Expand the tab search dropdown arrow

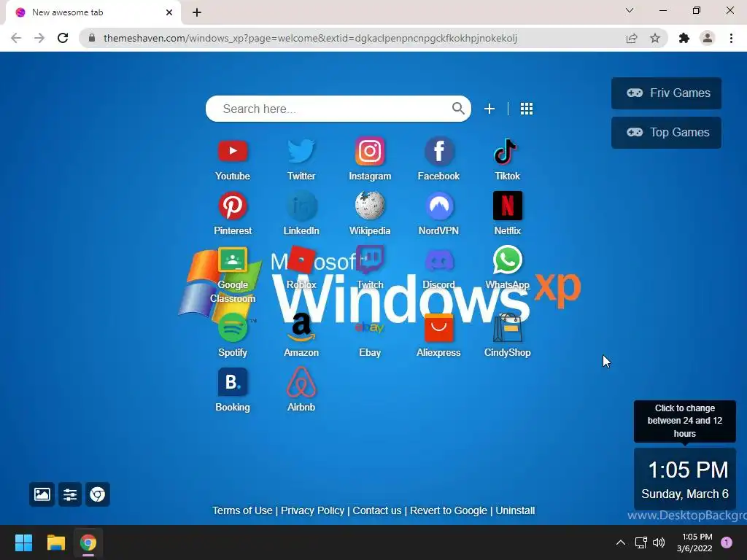tap(630, 10)
